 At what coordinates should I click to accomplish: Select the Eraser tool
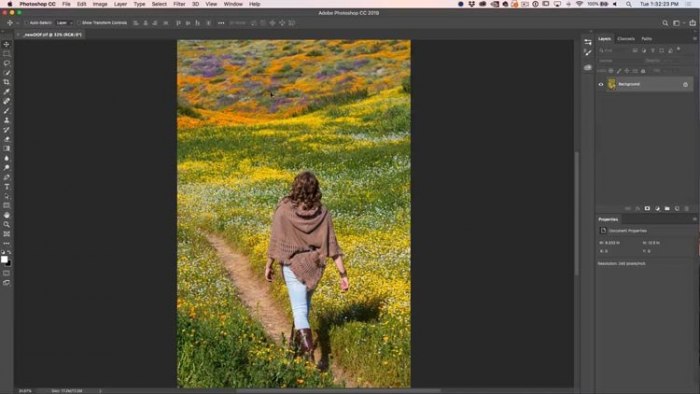(x=6, y=139)
